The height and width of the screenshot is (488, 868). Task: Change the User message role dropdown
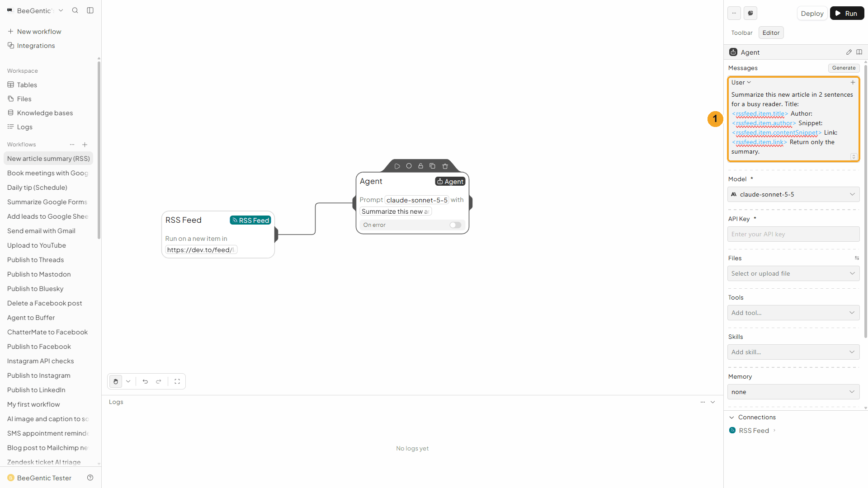[741, 82]
